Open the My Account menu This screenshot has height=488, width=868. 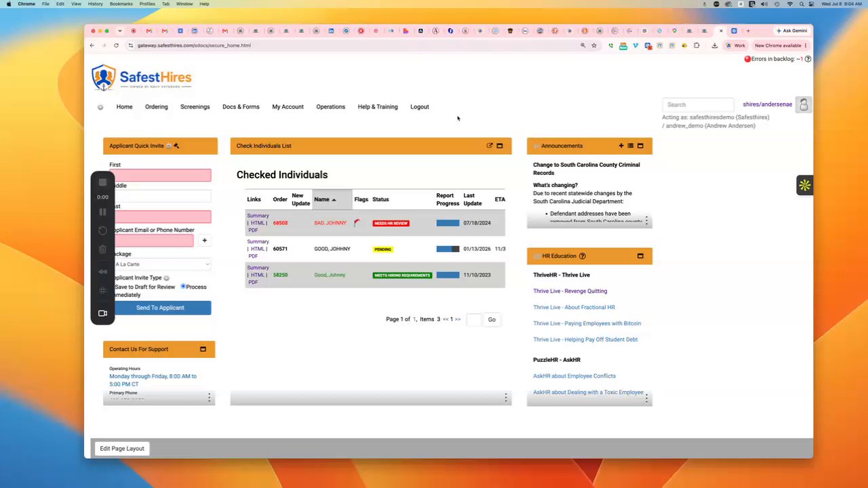(288, 106)
